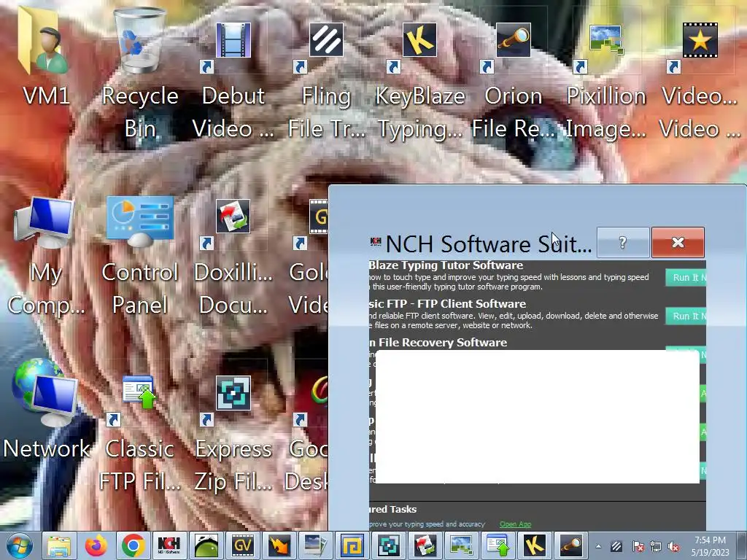Run the Classic FTP client program
The height and width of the screenshot is (560, 747).
point(686,316)
